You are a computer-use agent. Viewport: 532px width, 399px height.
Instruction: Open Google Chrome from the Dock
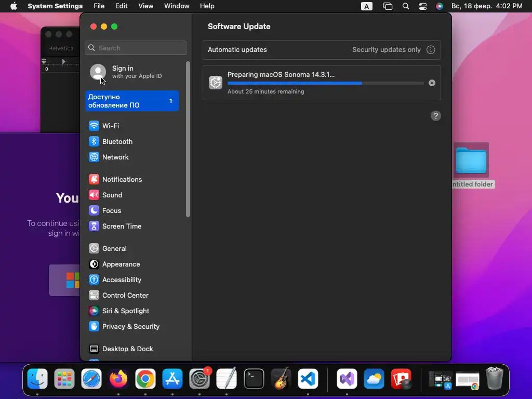(145, 379)
